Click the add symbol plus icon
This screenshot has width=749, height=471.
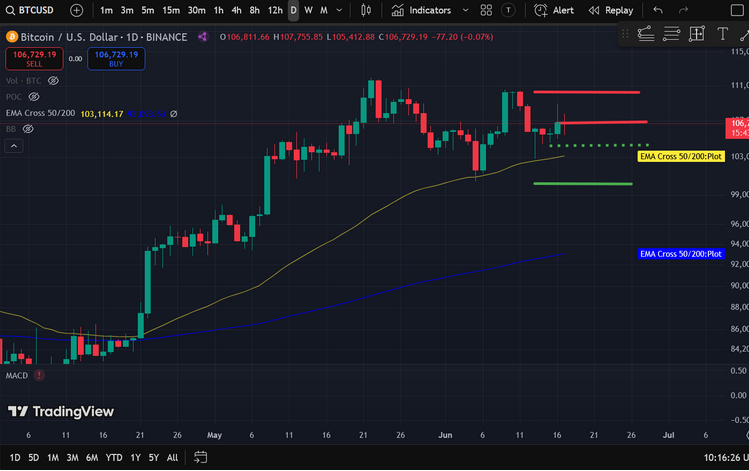pyautogui.click(x=76, y=10)
